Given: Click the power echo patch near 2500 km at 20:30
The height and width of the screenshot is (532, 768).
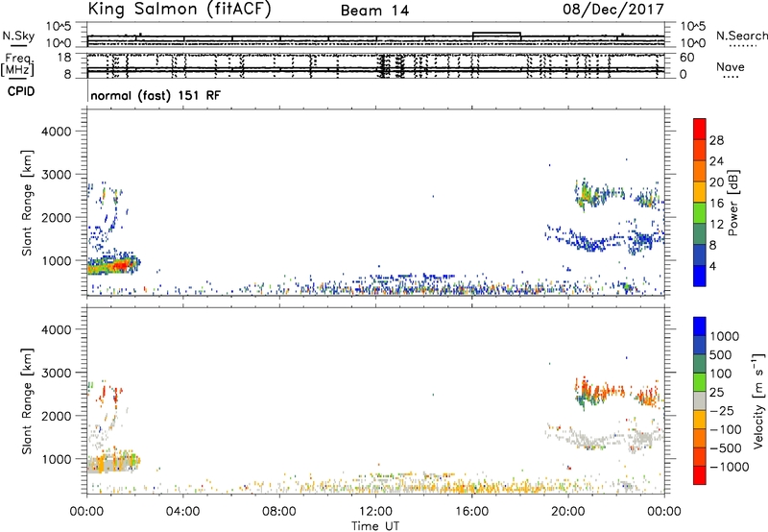Looking at the screenshot, I should 588,195.
